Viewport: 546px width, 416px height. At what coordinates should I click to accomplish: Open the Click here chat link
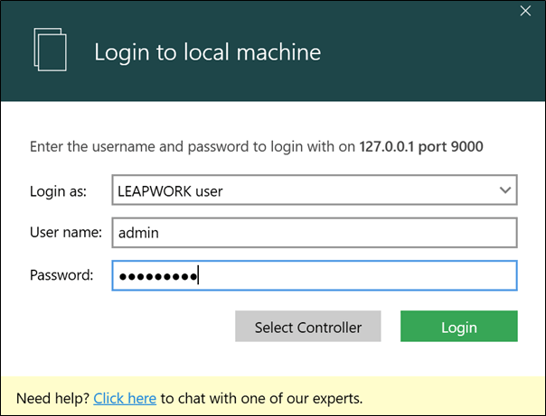point(125,398)
